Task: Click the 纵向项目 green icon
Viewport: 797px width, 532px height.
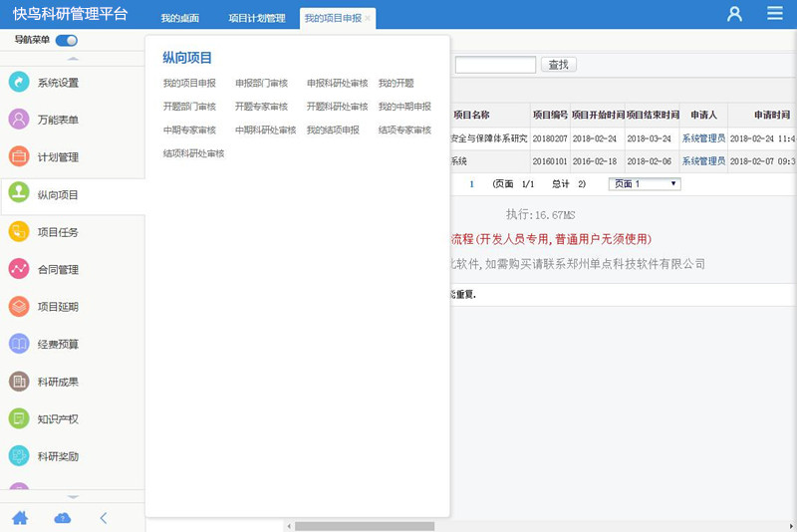Action: (19, 192)
